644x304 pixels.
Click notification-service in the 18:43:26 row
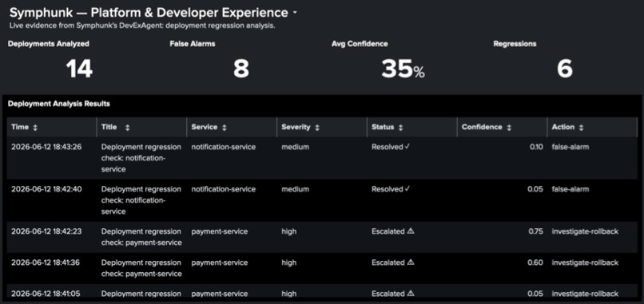click(x=224, y=147)
